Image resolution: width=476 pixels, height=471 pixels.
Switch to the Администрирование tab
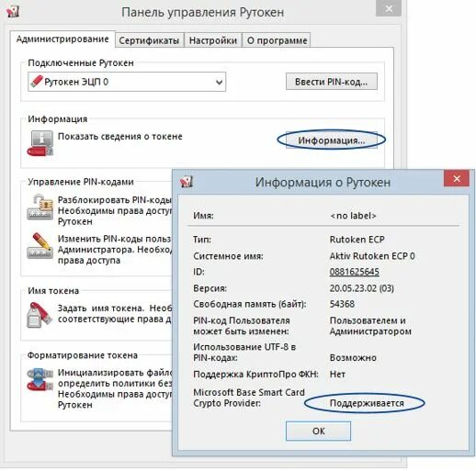(62, 39)
